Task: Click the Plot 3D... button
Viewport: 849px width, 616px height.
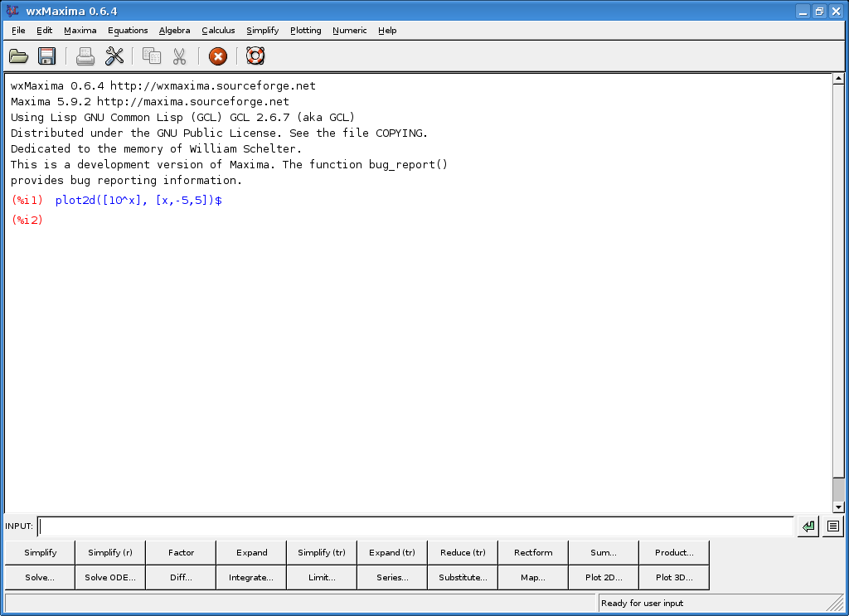Action: click(x=673, y=578)
